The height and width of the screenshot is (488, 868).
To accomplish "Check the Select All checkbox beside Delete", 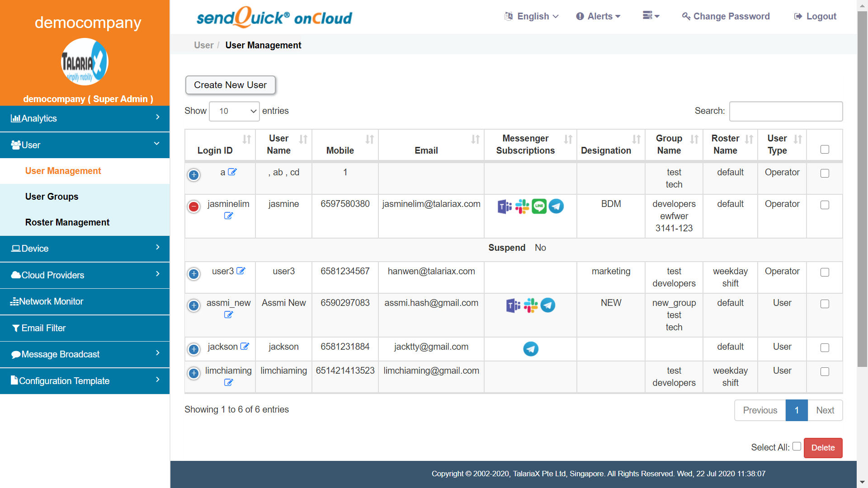I will pos(797,446).
